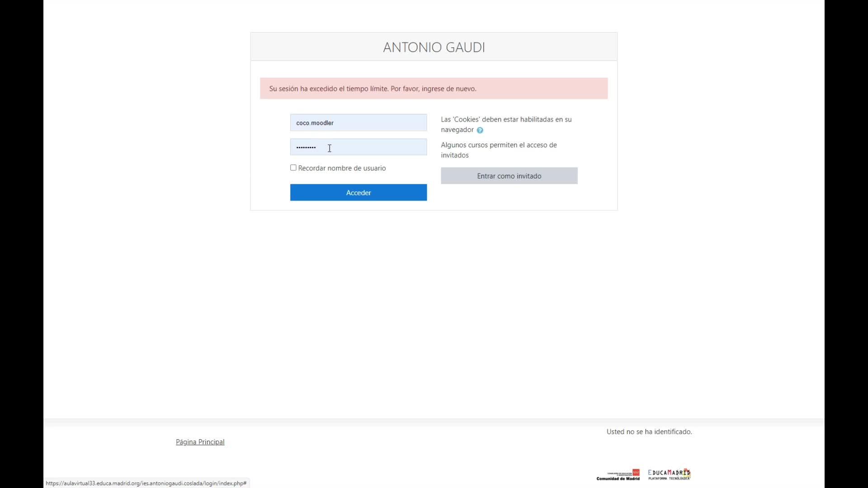Tick the Recordar nombre de usuario checkbox
Viewport: 868px width, 488px height.
[x=293, y=168]
